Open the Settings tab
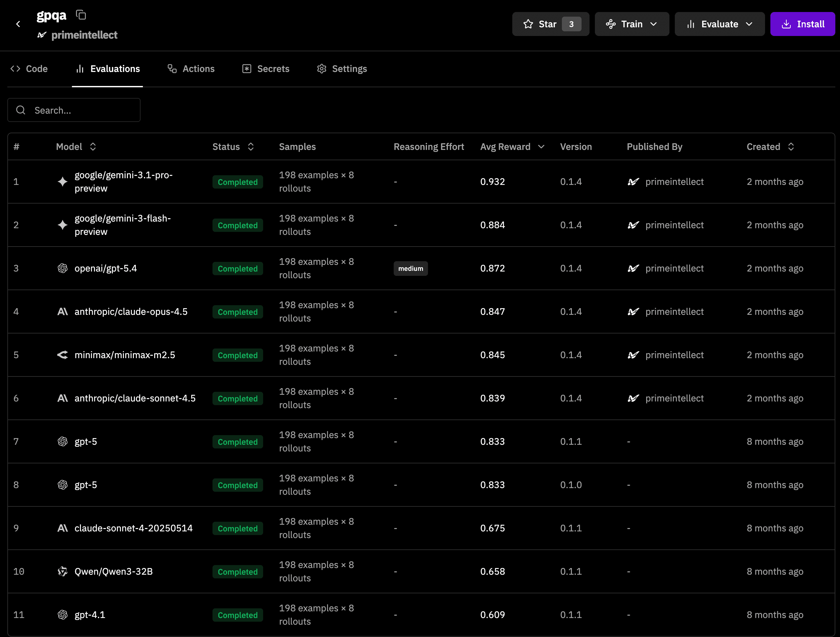Viewport: 840px width, 637px height. [x=342, y=69]
